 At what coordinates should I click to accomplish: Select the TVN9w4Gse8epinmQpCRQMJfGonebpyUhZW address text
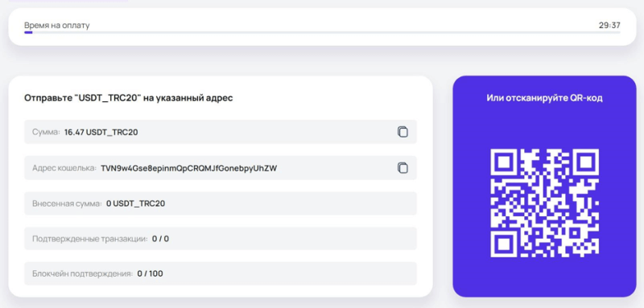189,168
